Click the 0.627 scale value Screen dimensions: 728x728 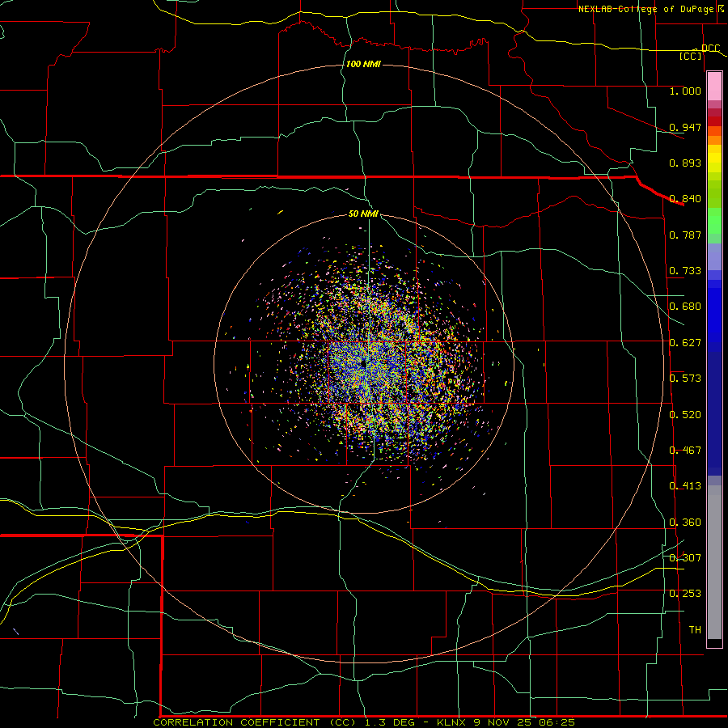coord(685,343)
